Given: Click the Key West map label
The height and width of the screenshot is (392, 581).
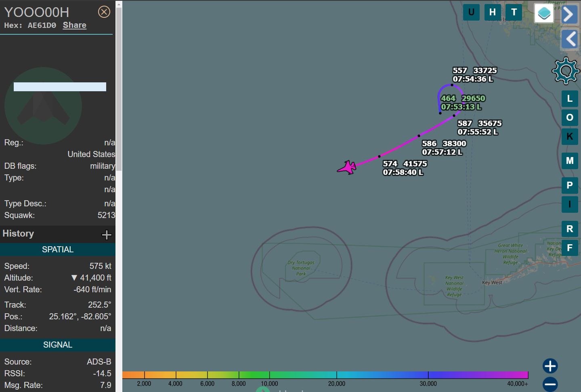Looking at the screenshot, I should click(492, 283).
